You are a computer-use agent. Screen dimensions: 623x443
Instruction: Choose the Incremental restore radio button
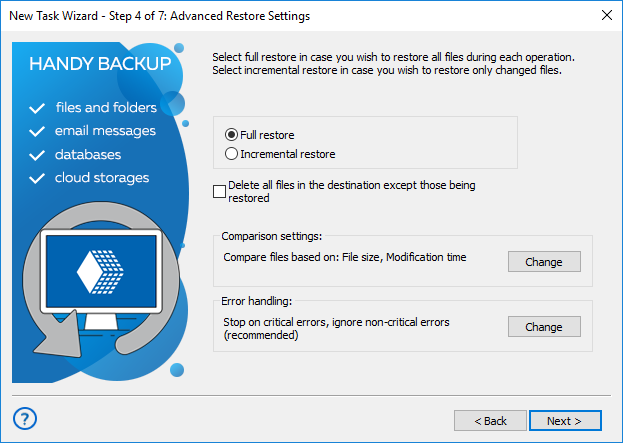pyautogui.click(x=232, y=154)
